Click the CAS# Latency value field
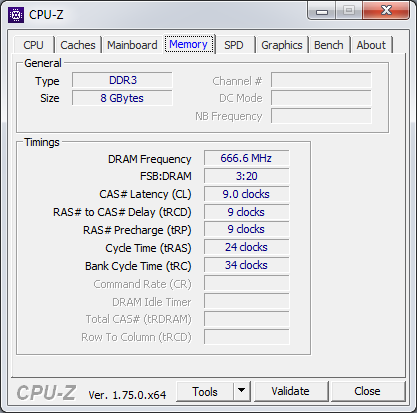This screenshot has width=417, height=413. (246, 194)
